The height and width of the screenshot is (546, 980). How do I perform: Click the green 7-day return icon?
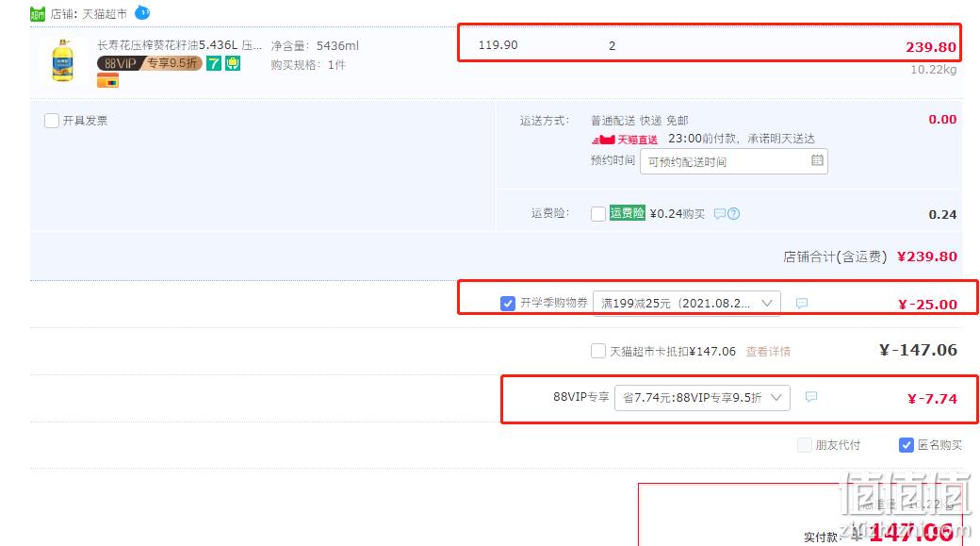tap(214, 63)
